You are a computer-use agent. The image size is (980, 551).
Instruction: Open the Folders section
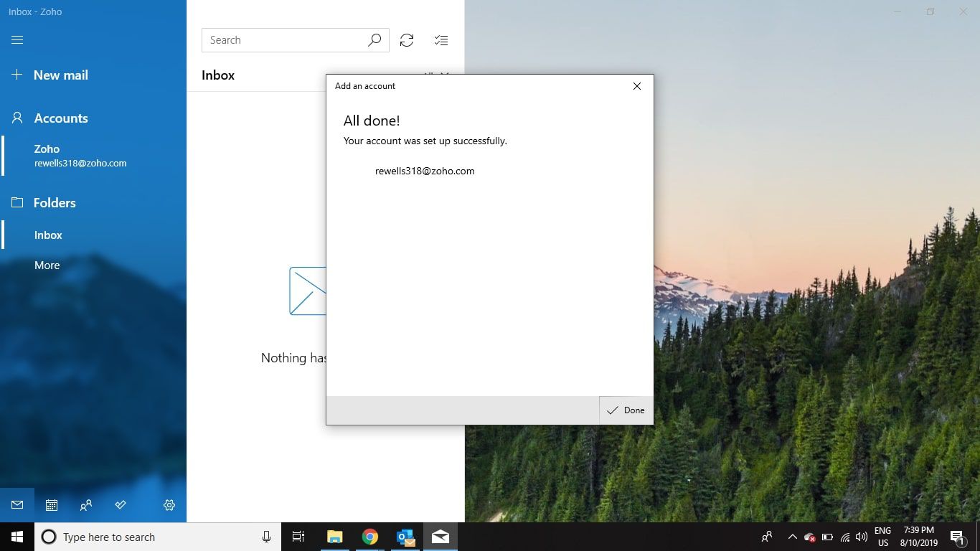point(43,203)
